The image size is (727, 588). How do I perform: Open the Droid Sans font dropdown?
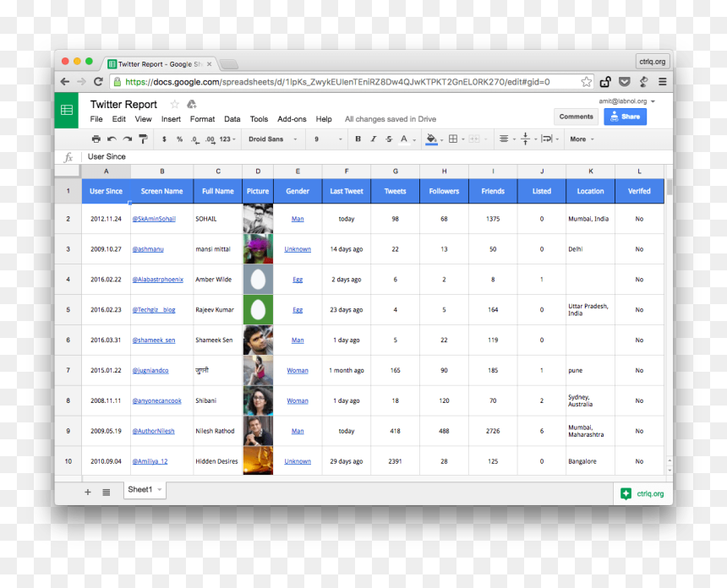(272, 139)
